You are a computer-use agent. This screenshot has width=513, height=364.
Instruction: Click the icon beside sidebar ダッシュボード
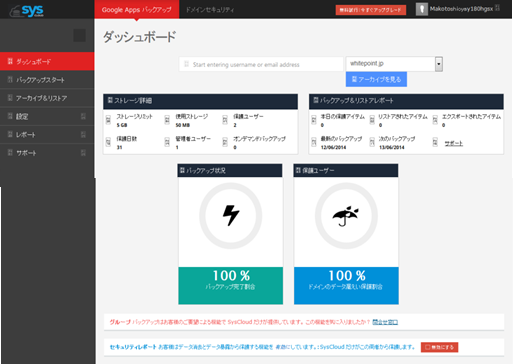[x=10, y=61]
